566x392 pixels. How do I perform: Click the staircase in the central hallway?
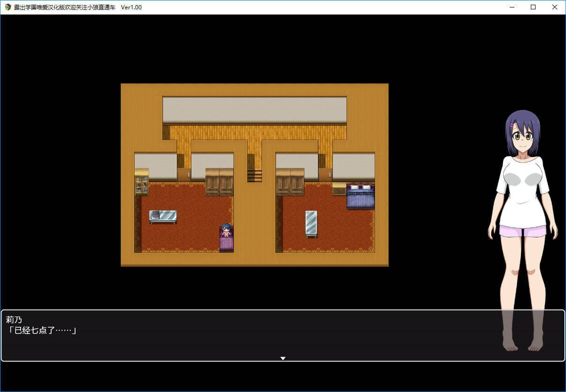click(x=254, y=175)
